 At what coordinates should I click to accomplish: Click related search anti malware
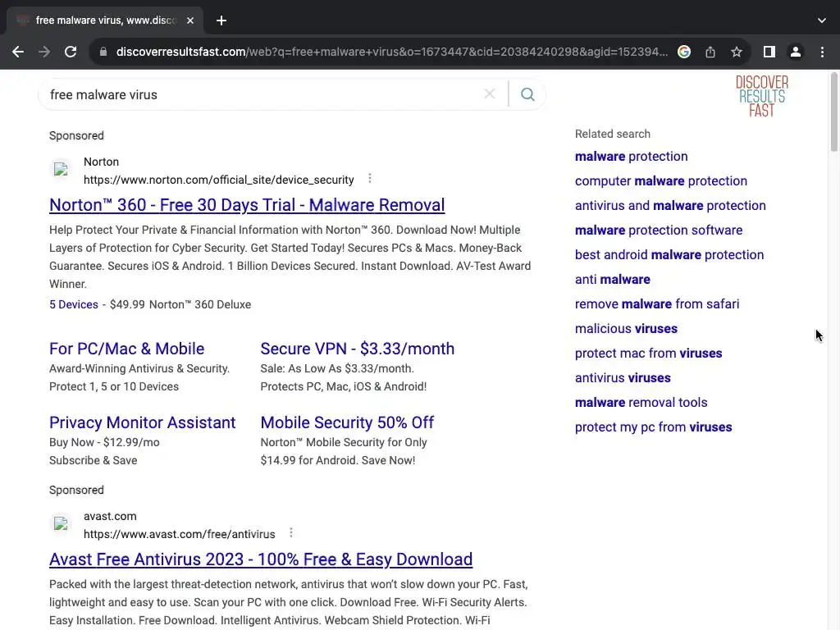coord(612,280)
